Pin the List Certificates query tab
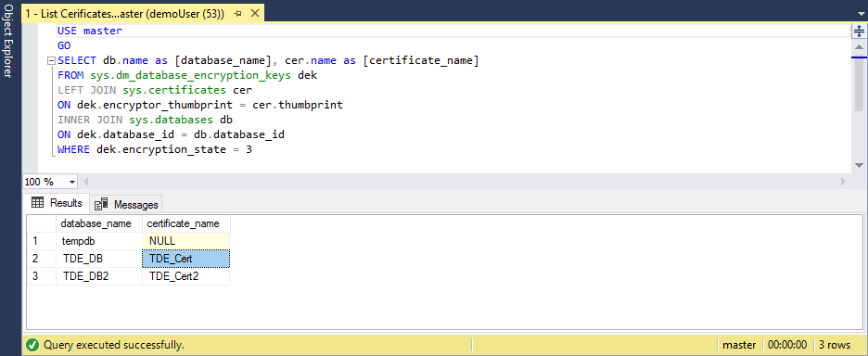The width and height of the screenshot is (868, 356). tap(237, 14)
